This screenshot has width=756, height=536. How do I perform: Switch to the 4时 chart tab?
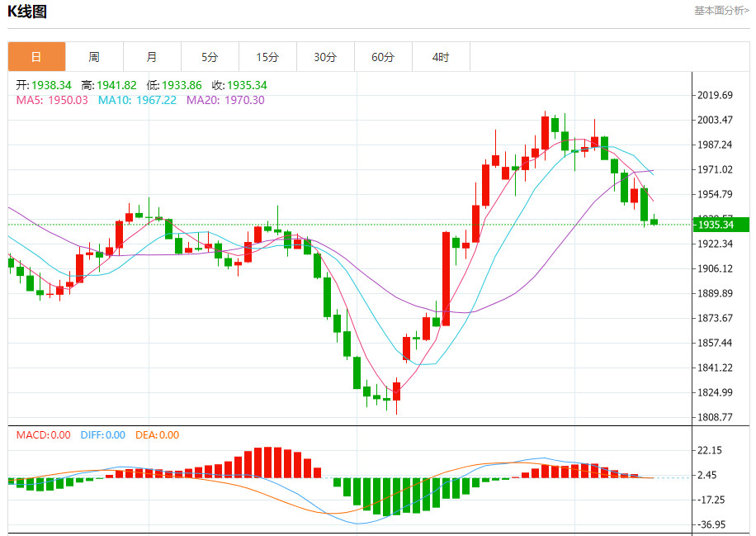[441, 57]
